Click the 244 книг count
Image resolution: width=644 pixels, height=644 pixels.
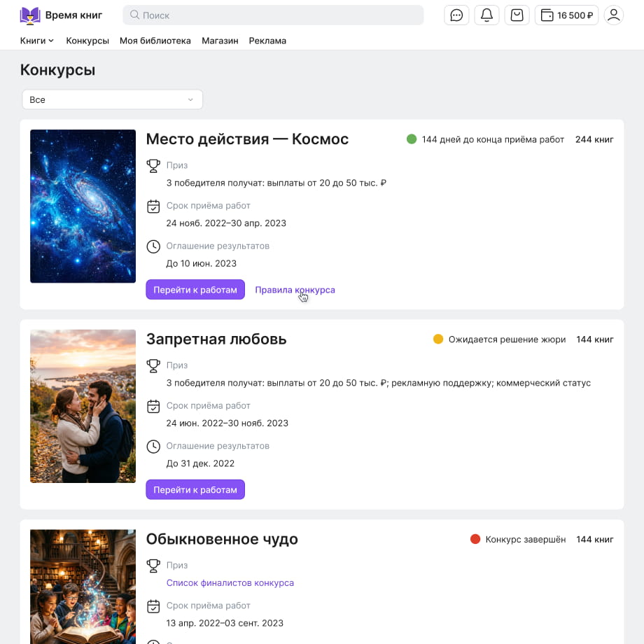click(x=594, y=139)
